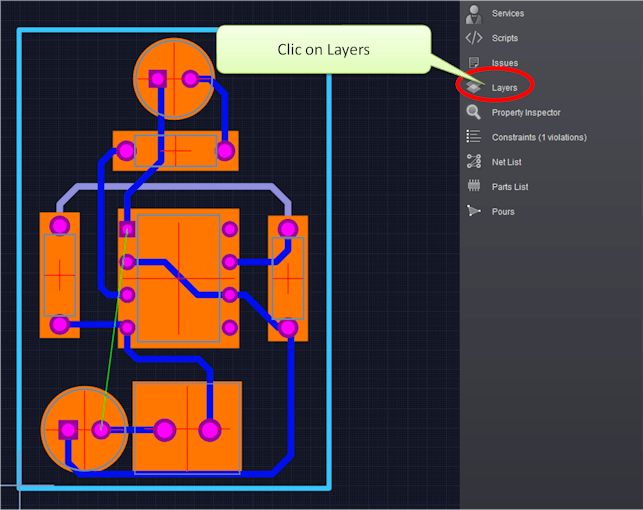Screen dimensions: 643x510
Task: Select the green ratsnest airwire line
Action: tap(114, 330)
